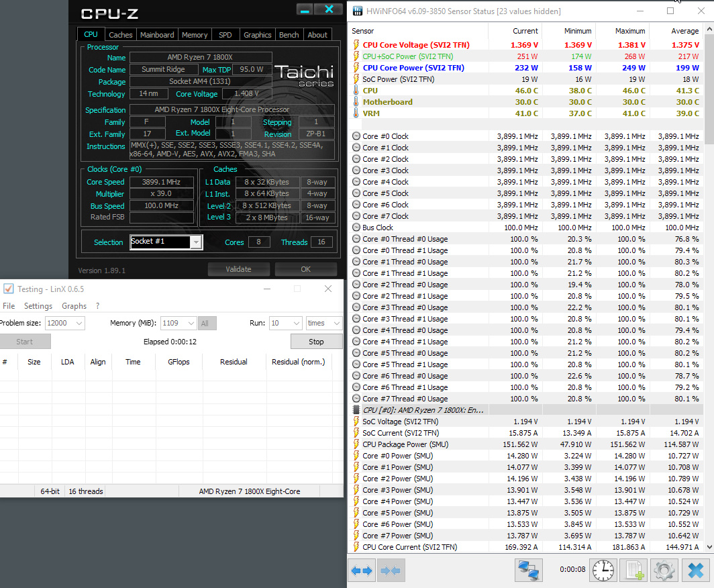714x588 pixels.
Task: Click clock icon beside Bus Clock
Action: [356, 228]
